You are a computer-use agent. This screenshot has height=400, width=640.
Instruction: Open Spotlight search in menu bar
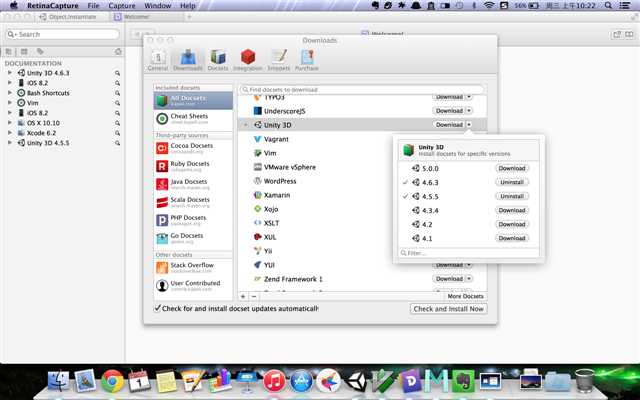click(608, 6)
